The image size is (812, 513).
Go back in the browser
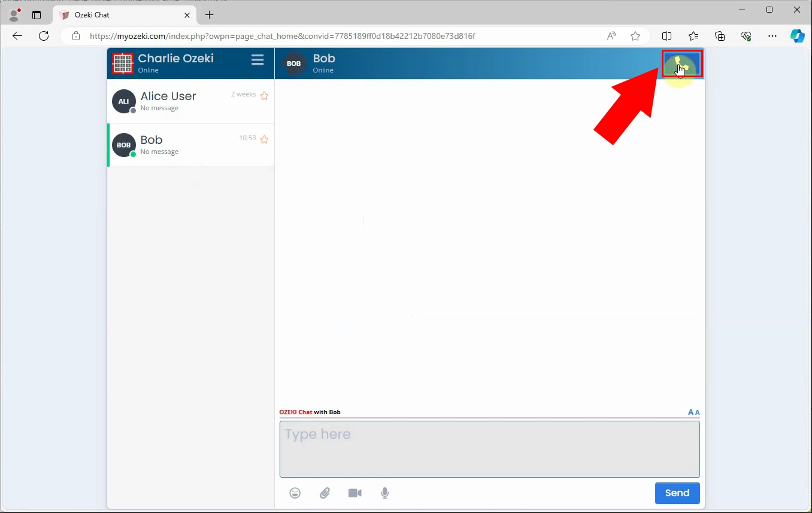17,36
